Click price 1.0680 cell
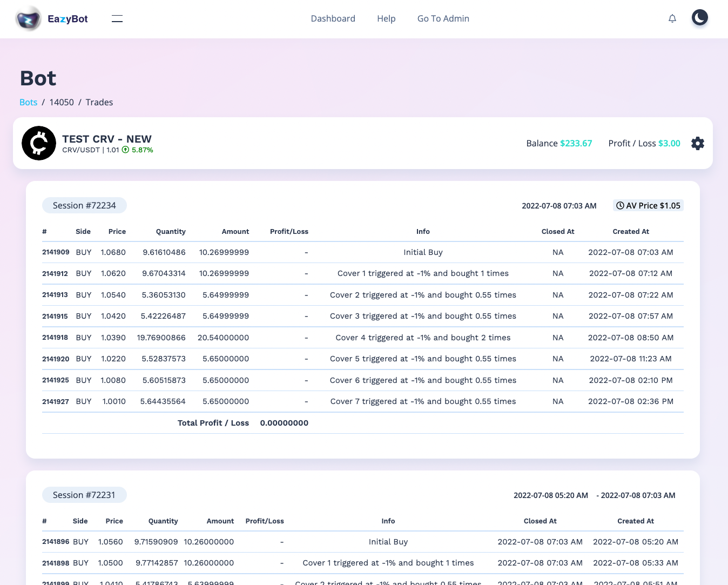Image resolution: width=728 pixels, height=585 pixels. (113, 252)
